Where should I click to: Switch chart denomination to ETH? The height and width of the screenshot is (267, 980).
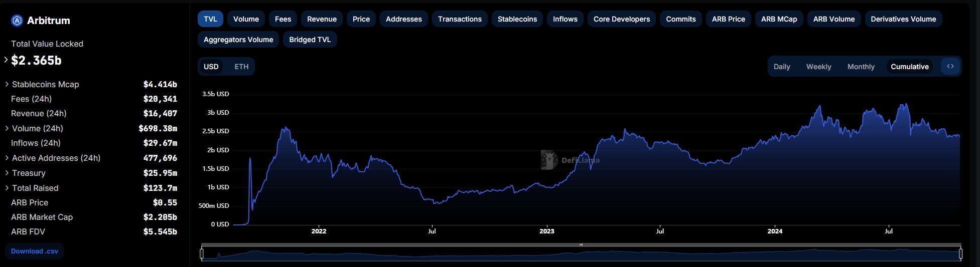pos(241,67)
